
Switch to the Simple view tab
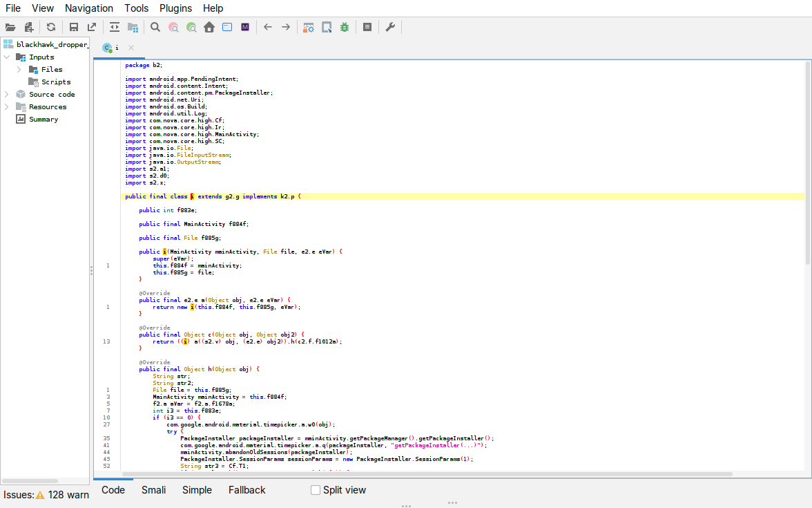(197, 490)
